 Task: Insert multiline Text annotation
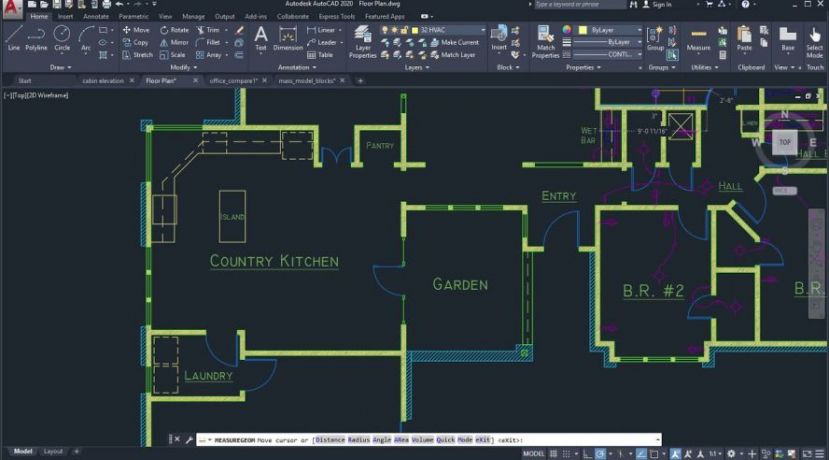(x=261, y=38)
